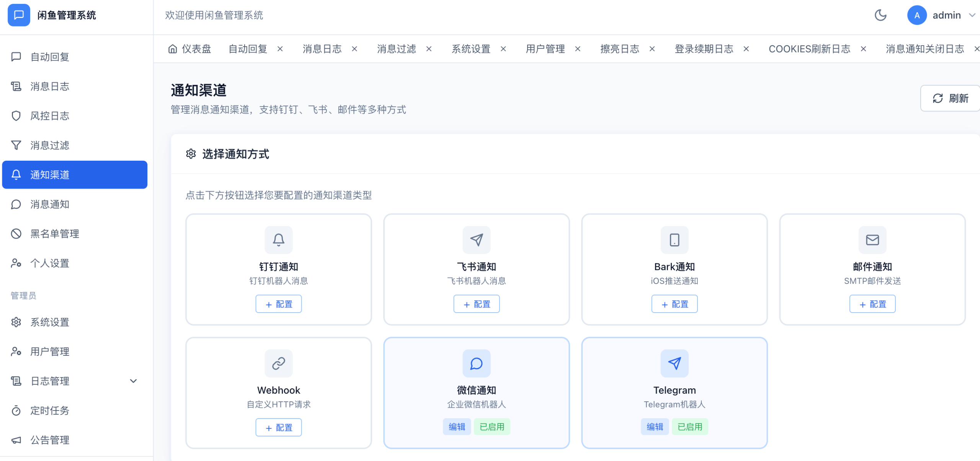Switch to the 消息日志 tab
The image size is (980, 461).
tap(322, 49)
